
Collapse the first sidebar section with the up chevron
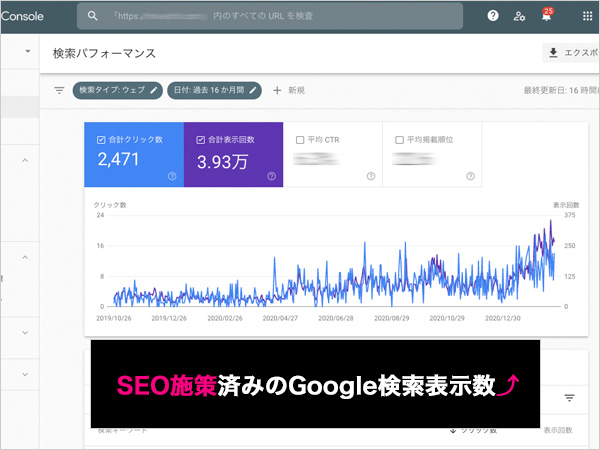coord(25,160)
